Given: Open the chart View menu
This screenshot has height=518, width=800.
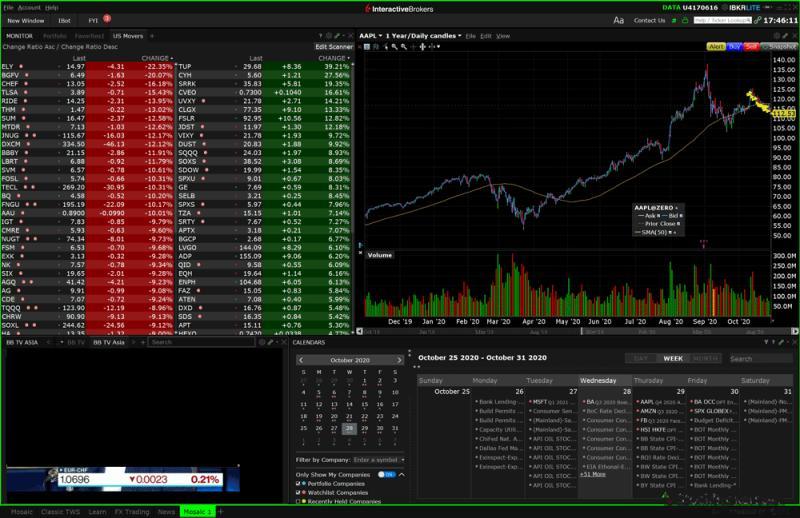Looking at the screenshot, I should (x=503, y=36).
